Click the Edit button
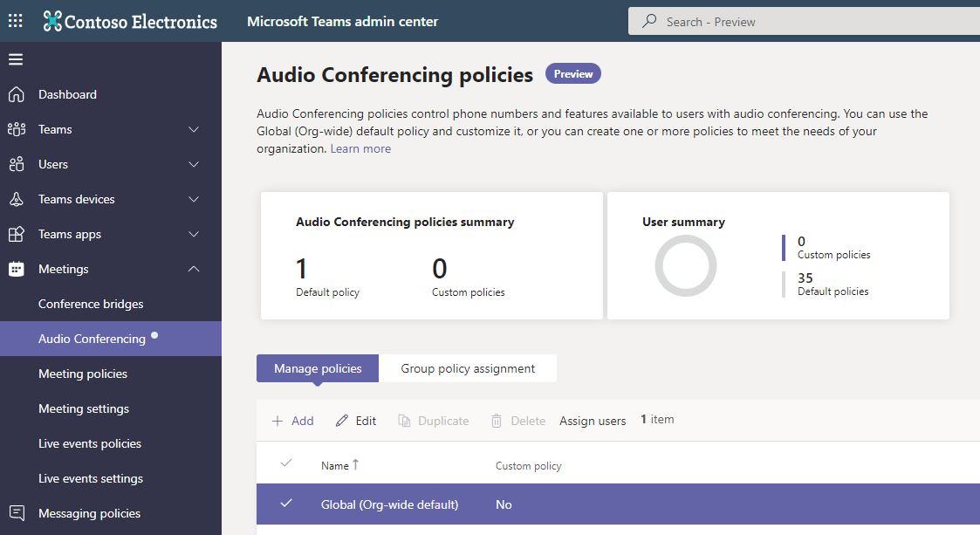The image size is (980, 535). point(356,422)
